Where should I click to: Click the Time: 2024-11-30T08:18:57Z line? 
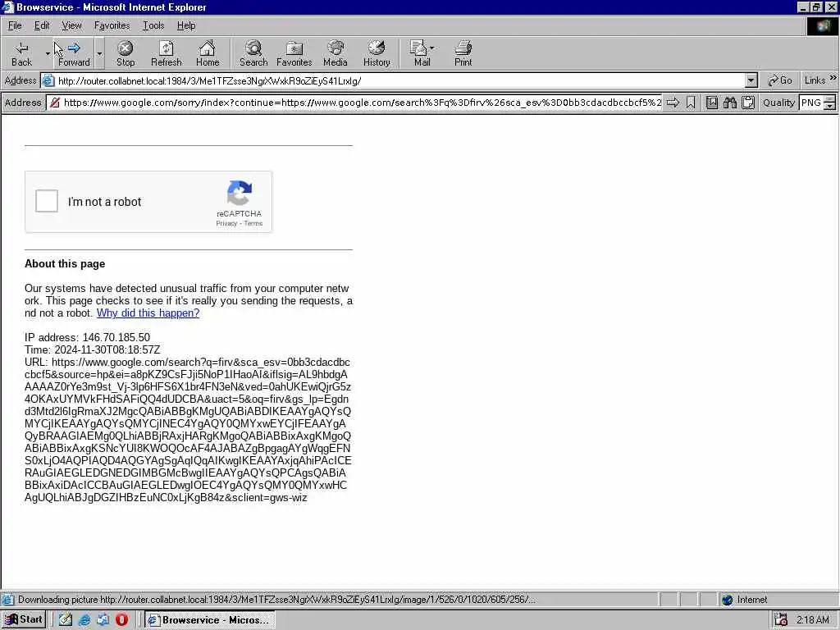[x=92, y=349]
